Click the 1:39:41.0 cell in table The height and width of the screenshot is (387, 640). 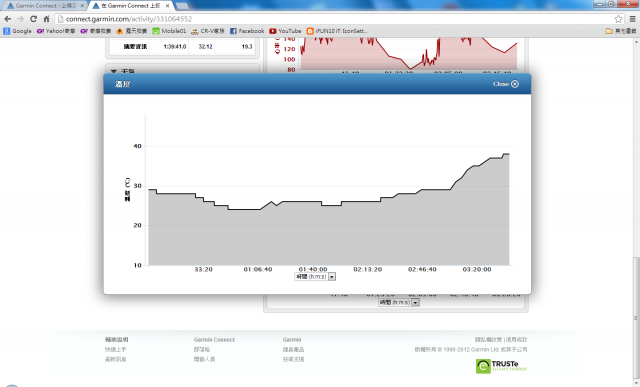175,47
